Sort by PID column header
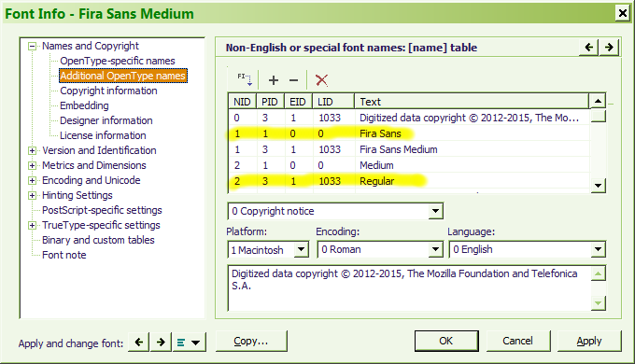 [270, 102]
